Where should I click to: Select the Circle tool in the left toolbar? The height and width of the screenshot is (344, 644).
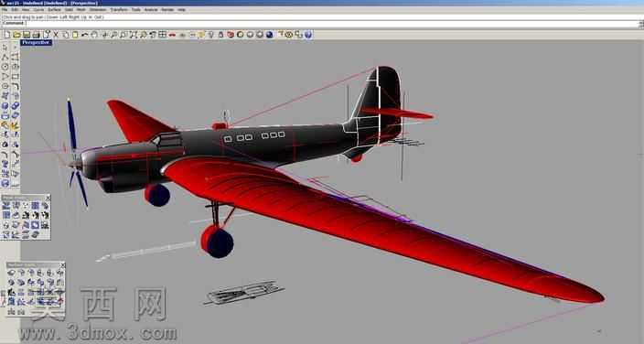click(5, 67)
